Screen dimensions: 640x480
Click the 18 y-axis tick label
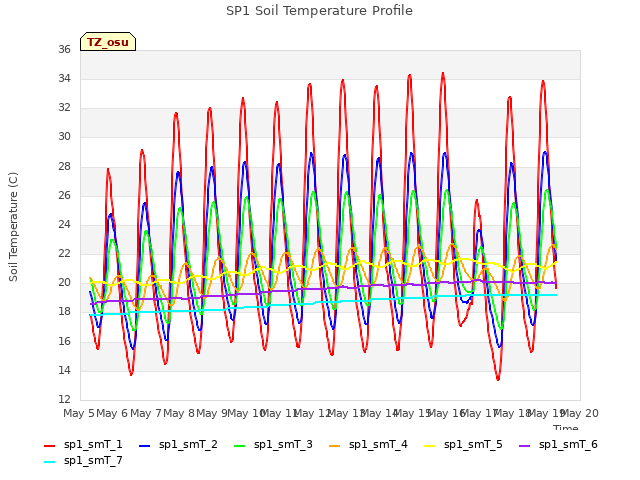pyautogui.click(x=64, y=312)
